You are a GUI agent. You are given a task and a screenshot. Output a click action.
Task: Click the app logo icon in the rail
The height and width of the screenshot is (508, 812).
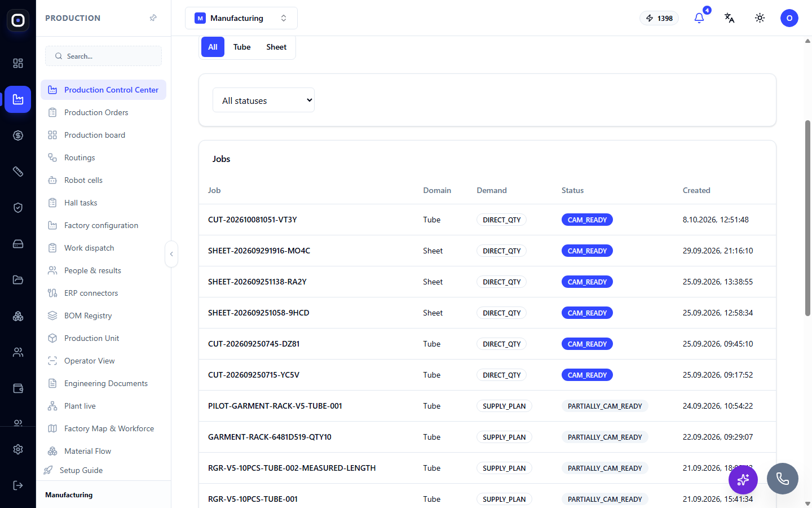(x=18, y=20)
